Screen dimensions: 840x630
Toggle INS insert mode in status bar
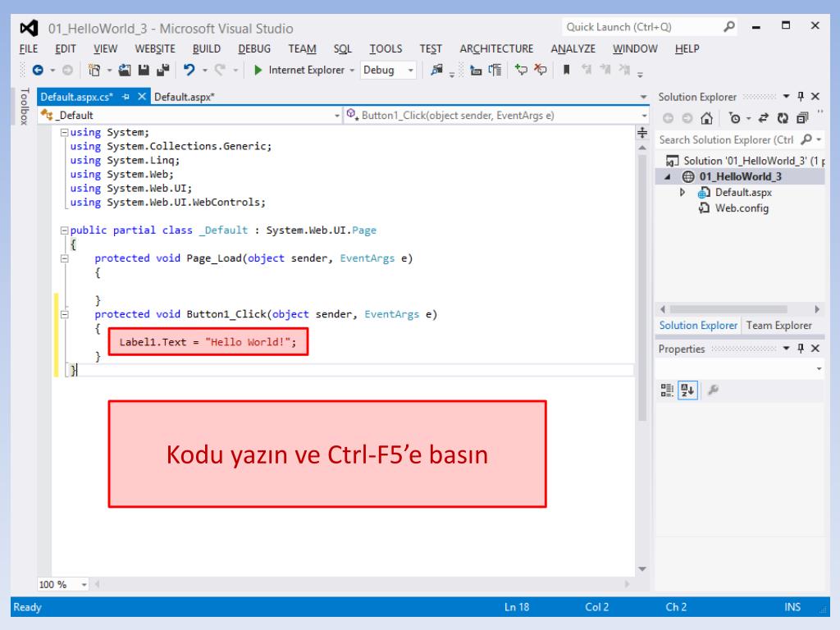792,607
